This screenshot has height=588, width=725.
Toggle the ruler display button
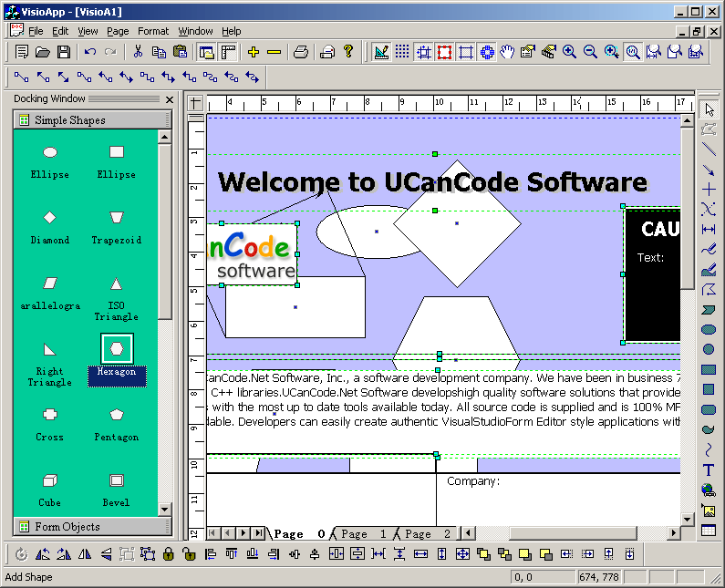click(228, 52)
